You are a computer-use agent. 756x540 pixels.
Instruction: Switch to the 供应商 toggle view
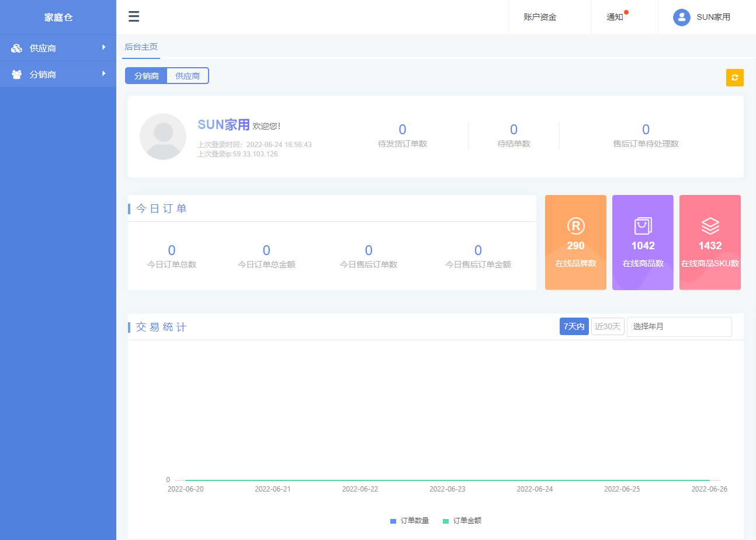(188, 76)
